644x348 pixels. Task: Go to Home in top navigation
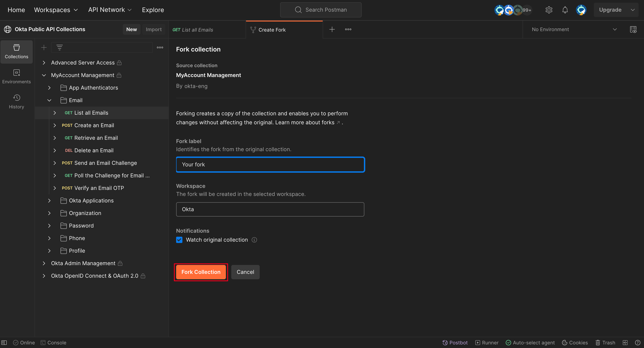pyautogui.click(x=16, y=10)
